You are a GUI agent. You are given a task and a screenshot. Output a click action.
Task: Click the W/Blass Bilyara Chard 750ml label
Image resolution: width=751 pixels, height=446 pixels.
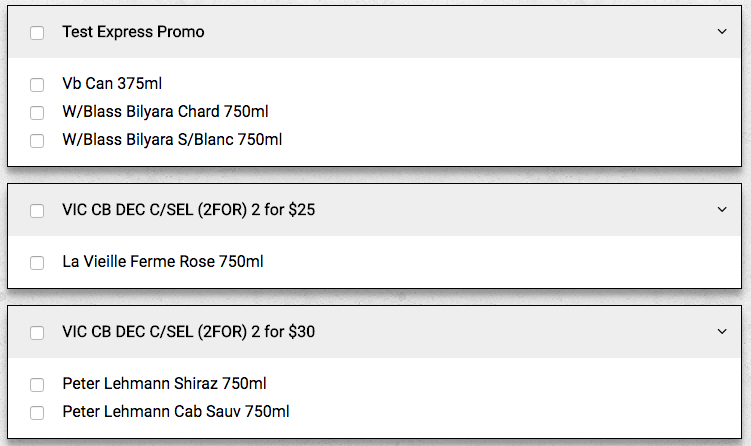click(165, 112)
